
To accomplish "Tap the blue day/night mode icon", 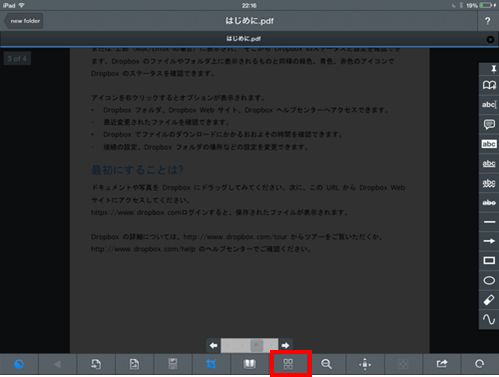I will [x=19, y=364].
